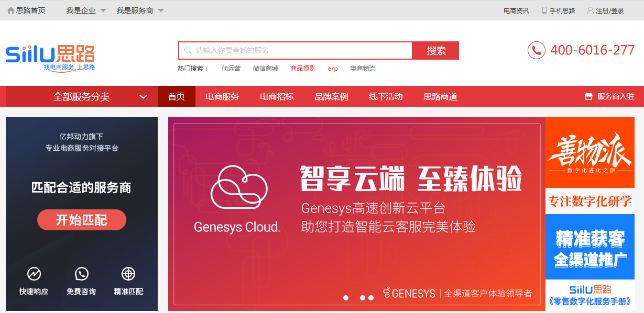
Task: Click the 我是企业 menu label
Action: tap(81, 10)
